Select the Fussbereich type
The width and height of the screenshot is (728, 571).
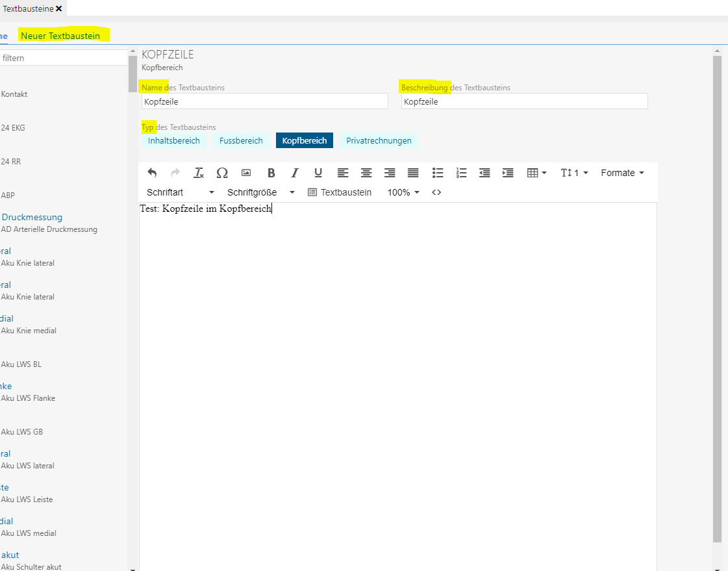241,140
